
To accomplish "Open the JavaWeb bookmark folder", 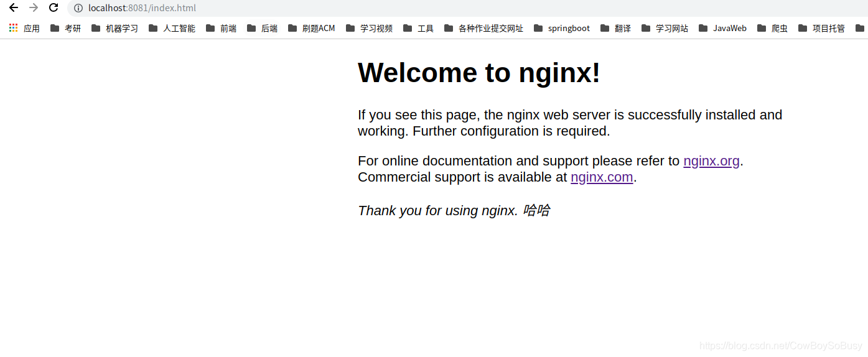I will pyautogui.click(x=722, y=28).
